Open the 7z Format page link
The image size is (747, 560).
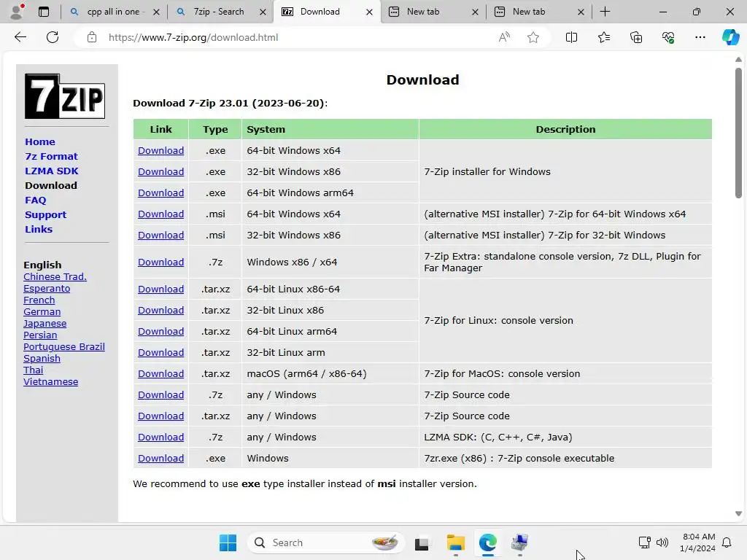pos(51,156)
